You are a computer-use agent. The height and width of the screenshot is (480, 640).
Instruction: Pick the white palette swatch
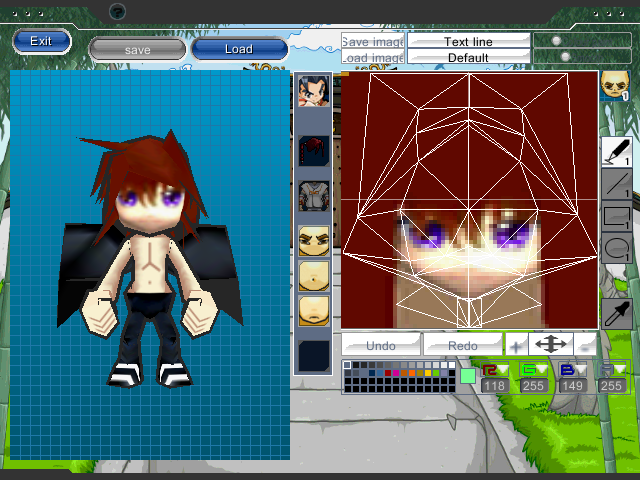tap(451, 365)
